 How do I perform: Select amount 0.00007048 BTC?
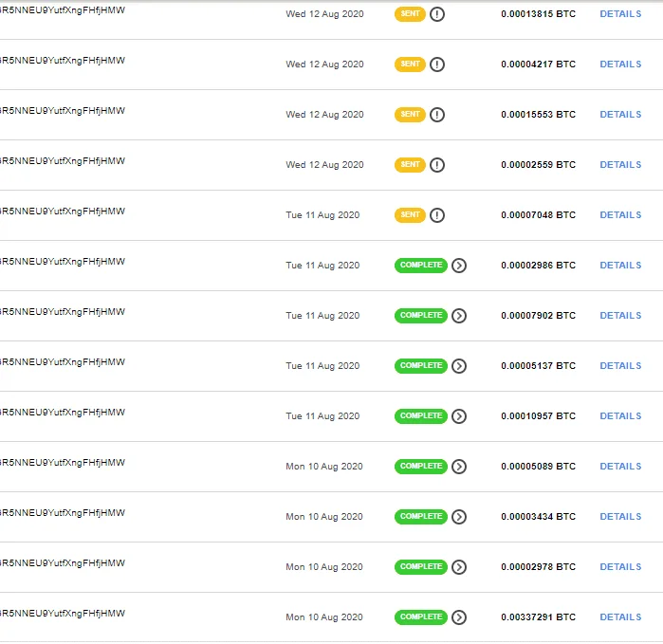tap(538, 215)
